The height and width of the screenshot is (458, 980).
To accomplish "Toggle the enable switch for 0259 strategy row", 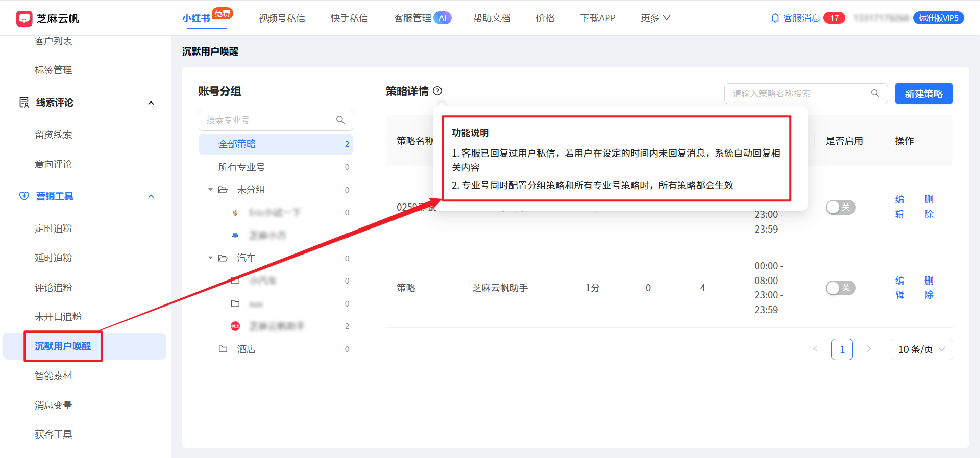I will 841,207.
